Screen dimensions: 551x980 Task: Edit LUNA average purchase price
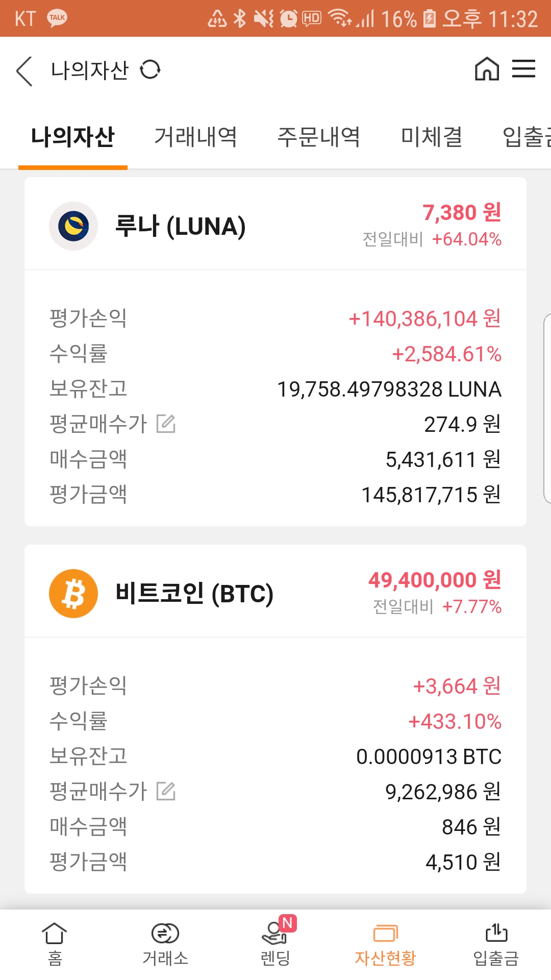click(166, 424)
